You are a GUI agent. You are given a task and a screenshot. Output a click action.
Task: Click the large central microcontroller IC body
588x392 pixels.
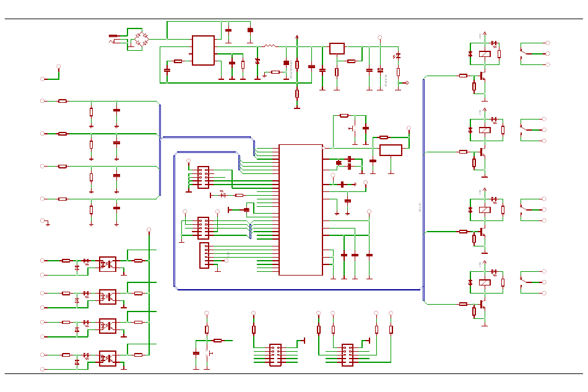pos(301,210)
